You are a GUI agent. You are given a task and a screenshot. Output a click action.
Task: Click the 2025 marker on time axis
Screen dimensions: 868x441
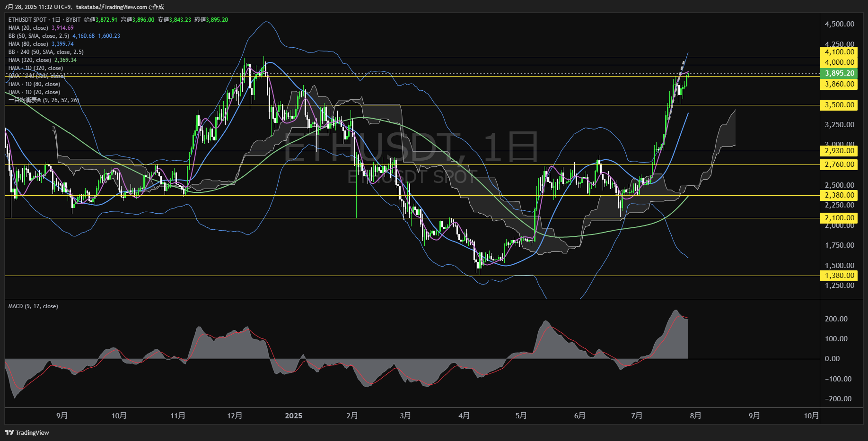pos(293,416)
